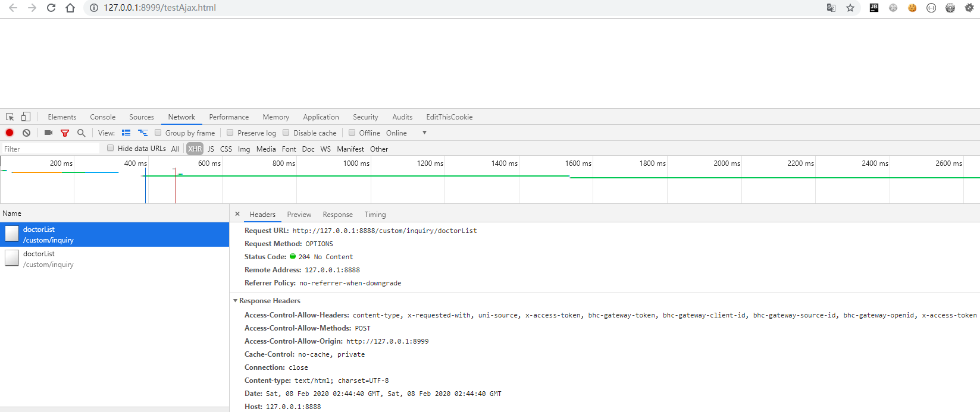The height and width of the screenshot is (412, 980).
Task: Select the second doctorList request
Action: (x=48, y=259)
